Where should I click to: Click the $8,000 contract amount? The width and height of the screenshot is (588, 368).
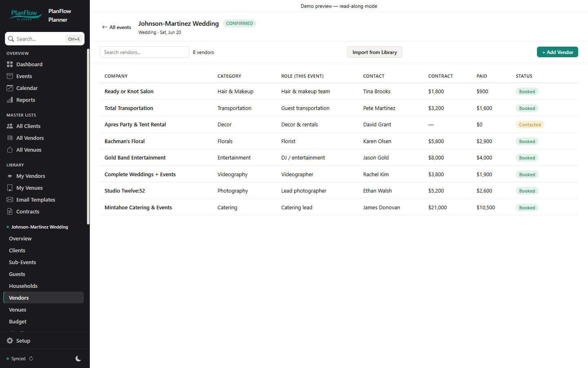tap(436, 157)
